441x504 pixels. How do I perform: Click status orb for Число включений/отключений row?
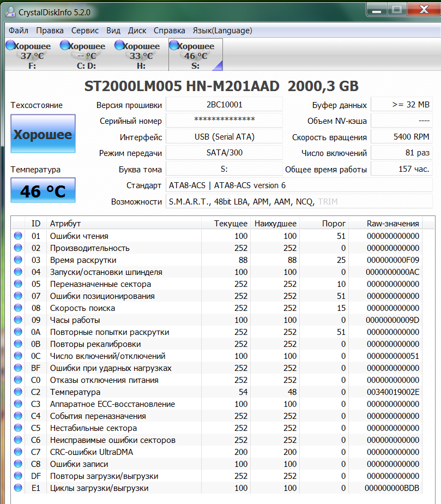(x=18, y=356)
